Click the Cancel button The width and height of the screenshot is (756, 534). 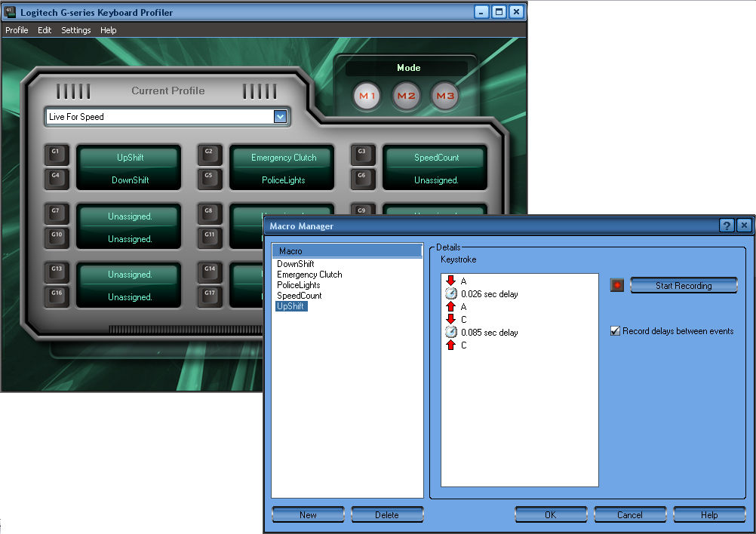(x=630, y=514)
